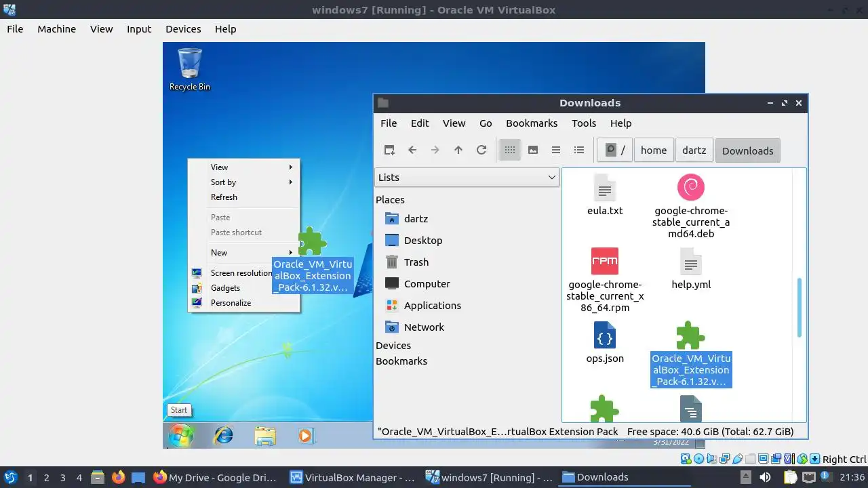Expand 'Sort by' submenu in context menu
868x488 pixels.
243,182
